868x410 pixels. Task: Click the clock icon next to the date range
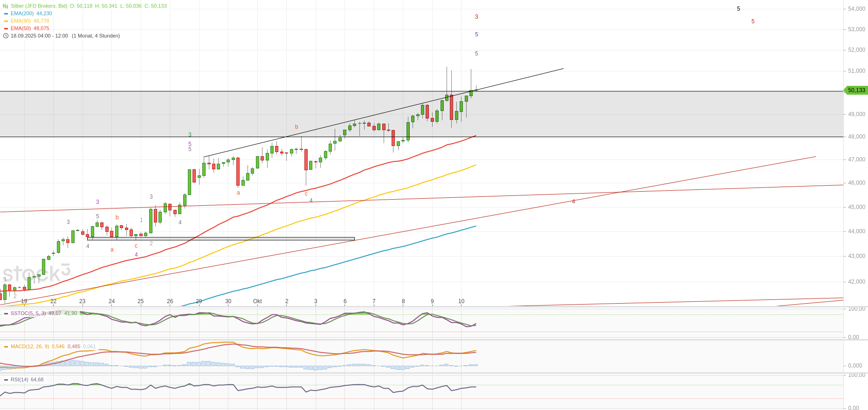click(x=6, y=36)
